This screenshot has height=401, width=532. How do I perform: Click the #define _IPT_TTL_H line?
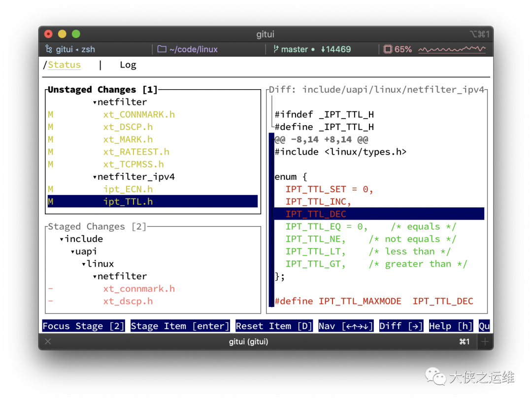tap(324, 127)
